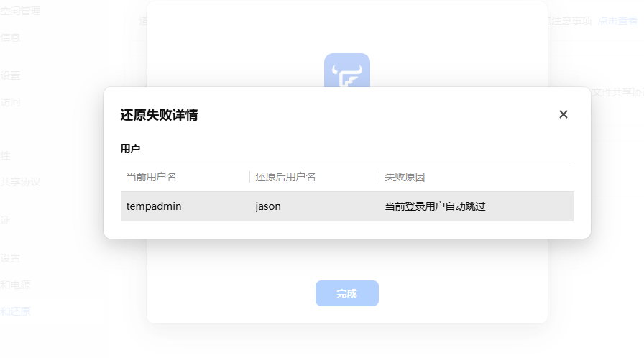Click the 当前登录用户自动跳过 failure reason

pyautogui.click(x=435, y=206)
